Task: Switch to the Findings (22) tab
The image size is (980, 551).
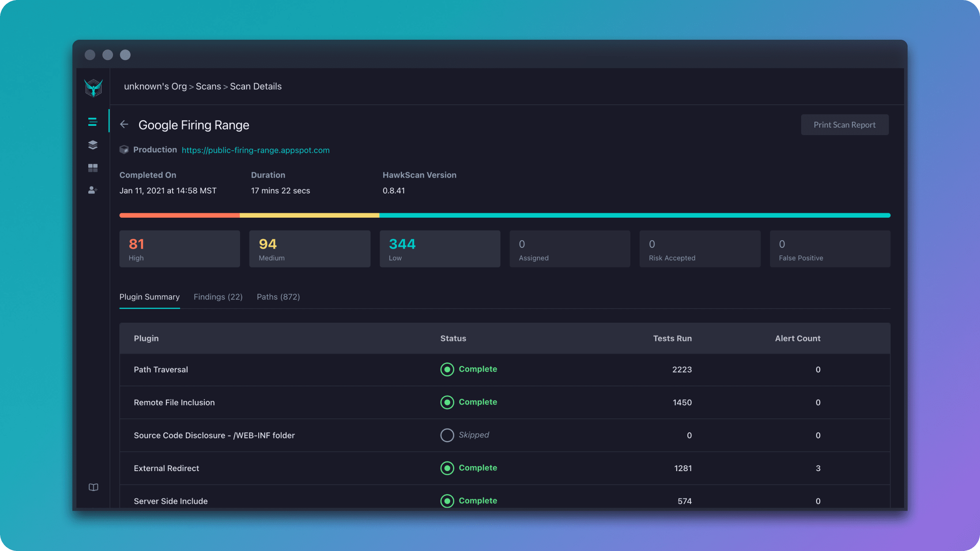Action: coord(218,296)
